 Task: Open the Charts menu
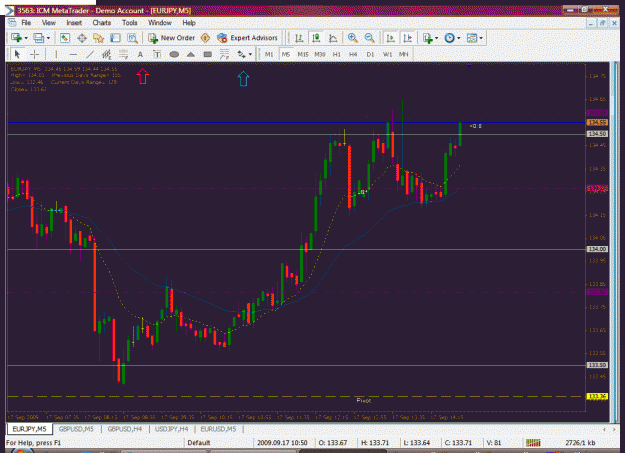[x=102, y=23]
